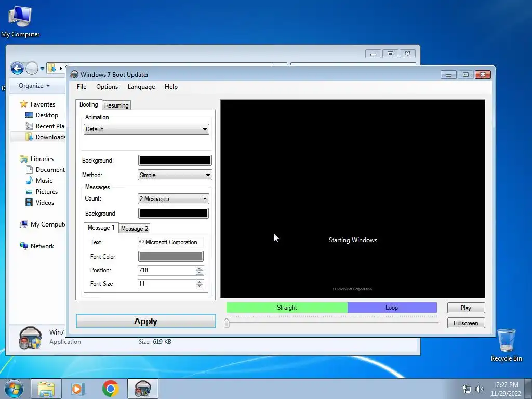Open the File menu

coord(82,87)
